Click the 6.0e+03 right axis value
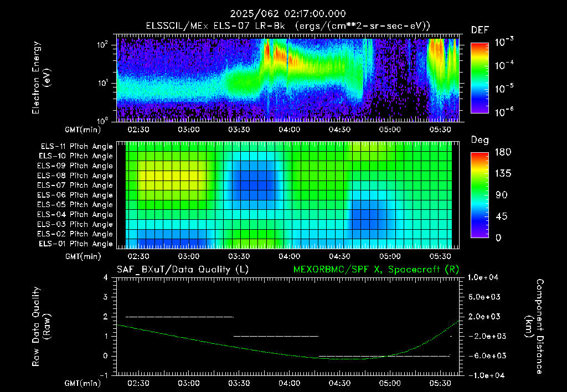The height and width of the screenshot is (392, 567). point(484,297)
